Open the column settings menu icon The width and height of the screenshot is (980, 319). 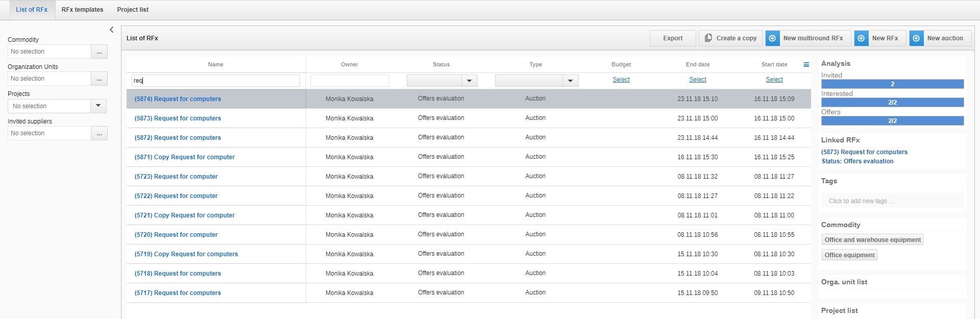(x=806, y=65)
